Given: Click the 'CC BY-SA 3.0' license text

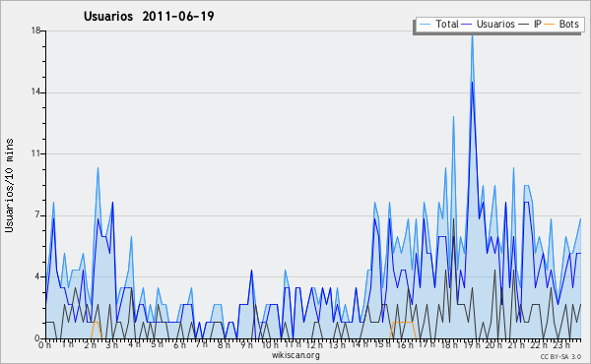Looking at the screenshot, I should (560, 356).
